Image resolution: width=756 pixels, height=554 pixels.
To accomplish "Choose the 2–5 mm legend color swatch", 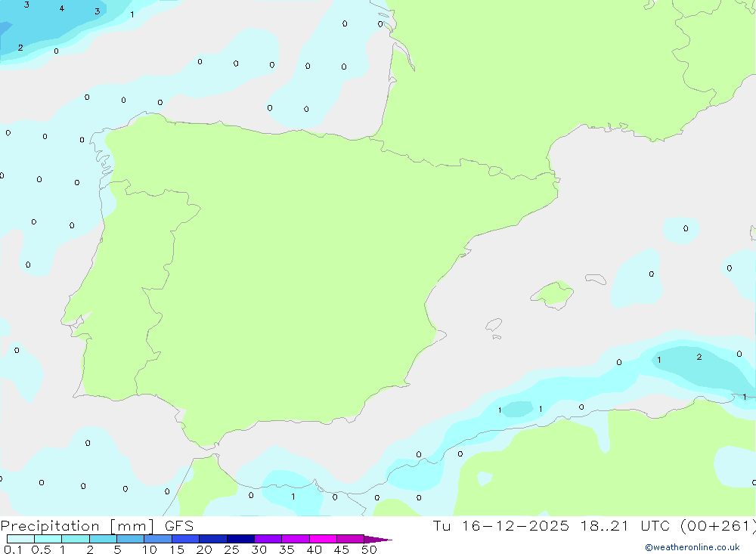I will tap(103, 539).
